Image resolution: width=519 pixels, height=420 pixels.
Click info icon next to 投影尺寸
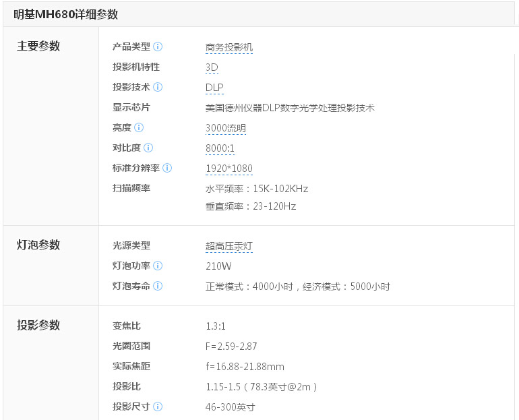pos(158,407)
